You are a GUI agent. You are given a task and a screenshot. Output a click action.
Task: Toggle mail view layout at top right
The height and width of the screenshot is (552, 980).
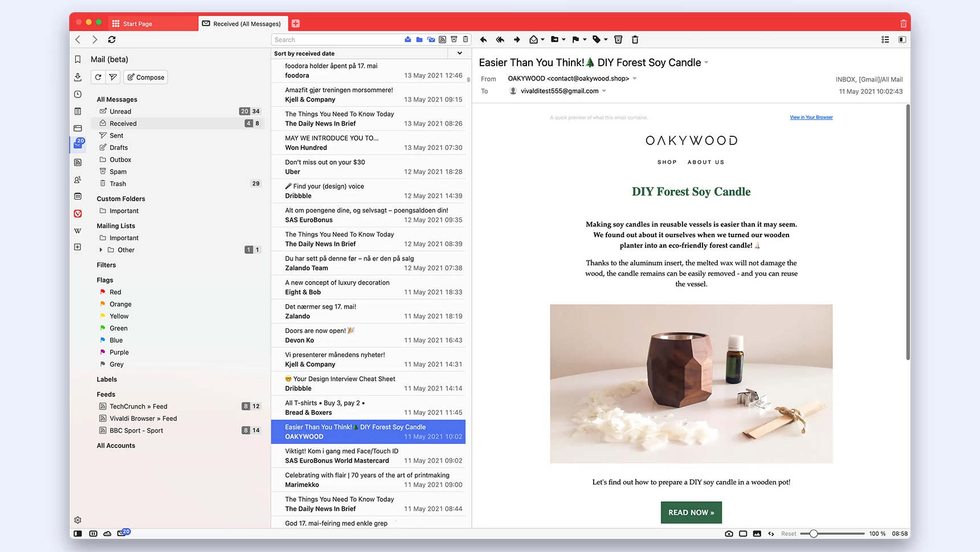[902, 39]
